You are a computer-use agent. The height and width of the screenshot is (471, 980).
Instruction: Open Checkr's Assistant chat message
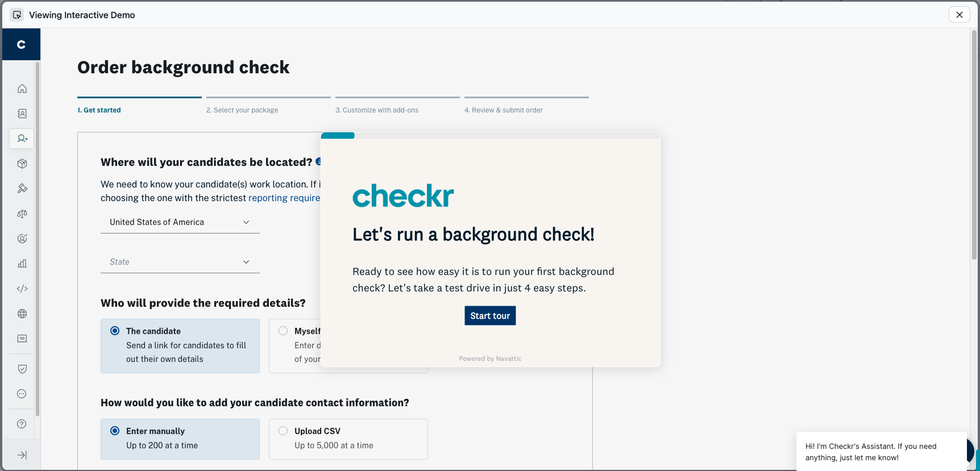pos(881,452)
